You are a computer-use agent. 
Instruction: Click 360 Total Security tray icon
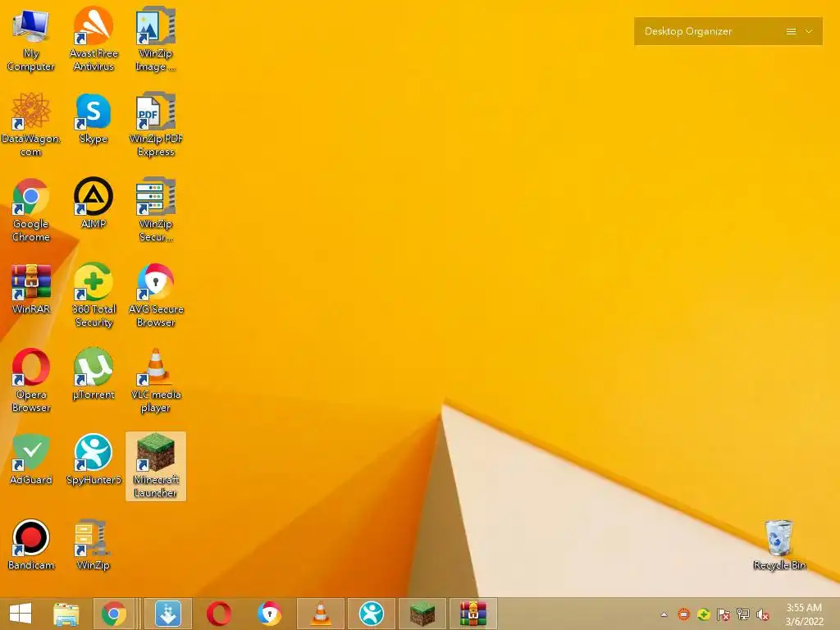tap(703, 614)
